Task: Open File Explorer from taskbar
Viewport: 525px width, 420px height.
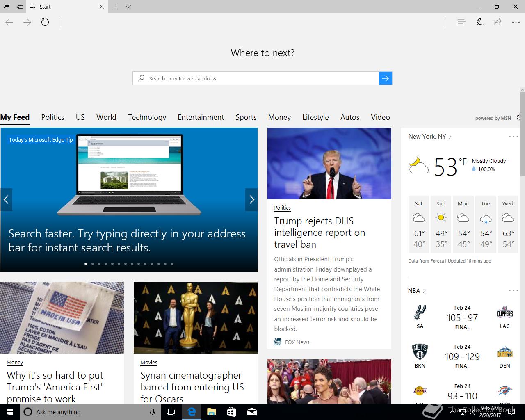Action: [x=211, y=412]
